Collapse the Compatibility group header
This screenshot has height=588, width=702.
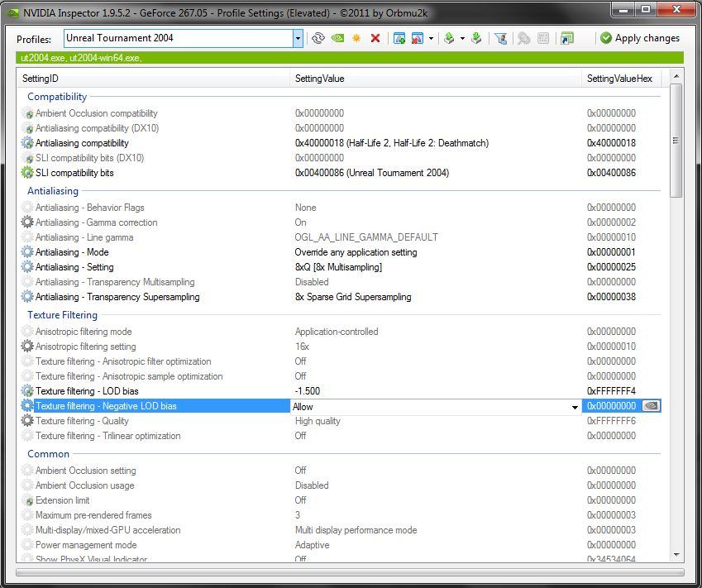57,97
